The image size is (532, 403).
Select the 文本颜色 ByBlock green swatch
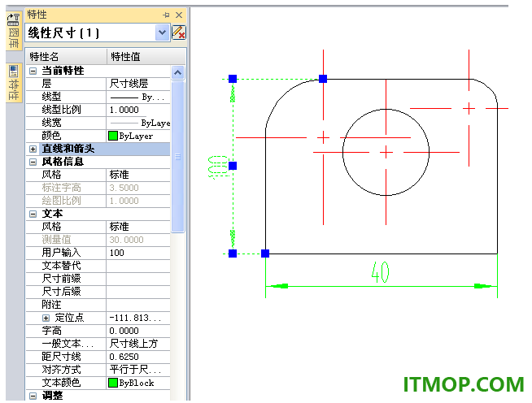click(112, 383)
